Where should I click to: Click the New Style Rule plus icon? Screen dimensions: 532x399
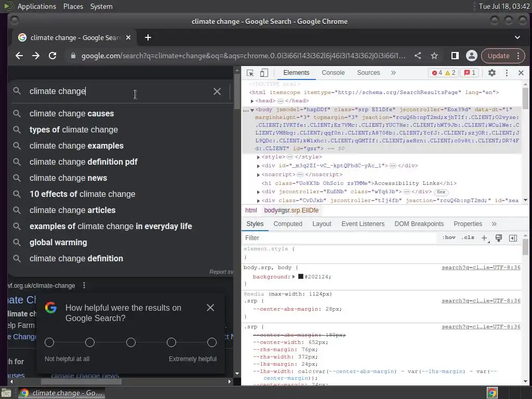[485, 238]
